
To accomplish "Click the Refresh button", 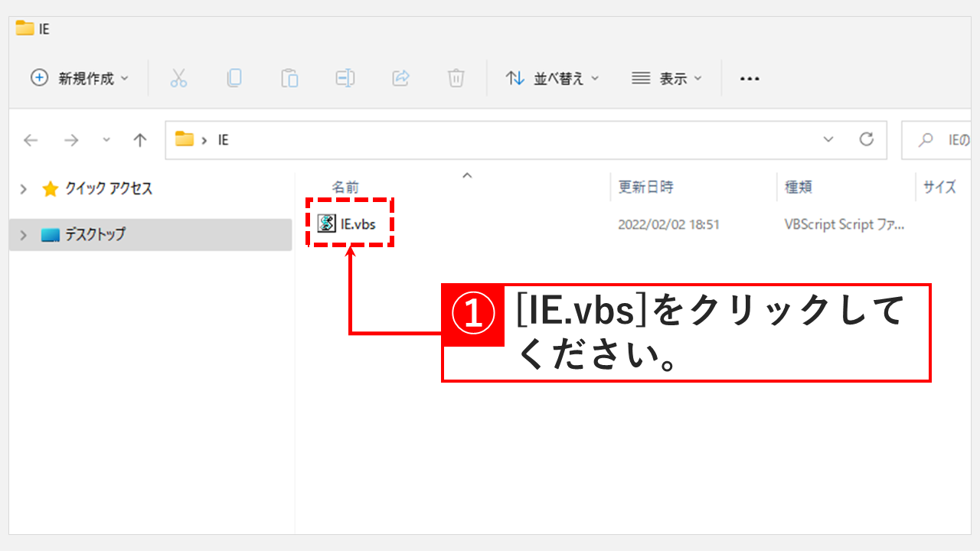I will coord(867,139).
